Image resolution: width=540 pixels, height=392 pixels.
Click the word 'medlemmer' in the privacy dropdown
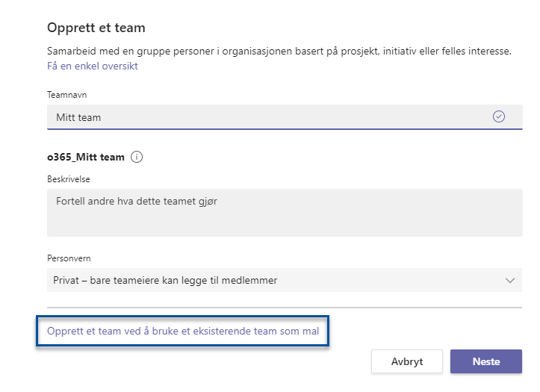[x=249, y=281]
